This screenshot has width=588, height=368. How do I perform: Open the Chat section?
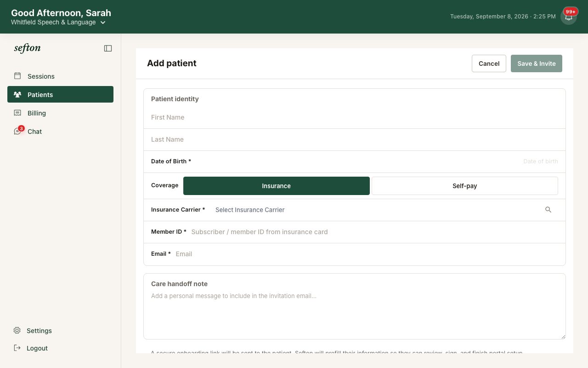(60, 131)
